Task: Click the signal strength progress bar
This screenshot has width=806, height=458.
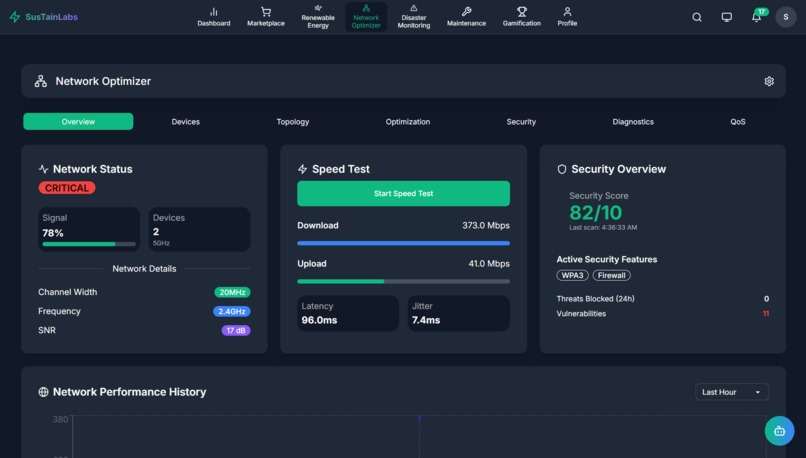Action: (x=89, y=244)
